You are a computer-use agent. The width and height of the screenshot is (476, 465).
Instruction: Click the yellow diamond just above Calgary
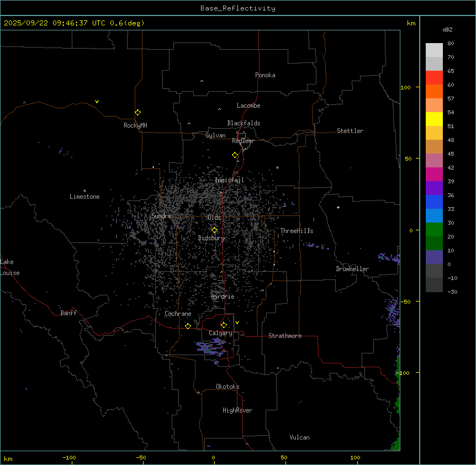click(x=224, y=325)
